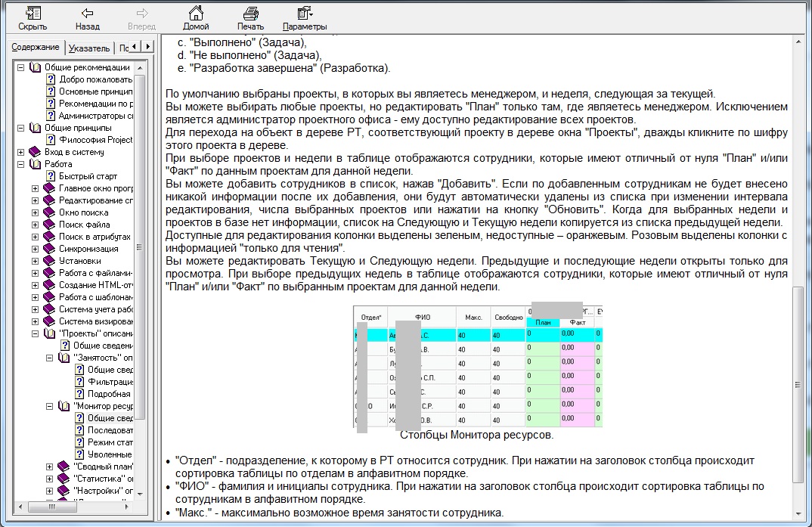Open the Добро пожаловать topic
812x527 pixels.
(x=96, y=79)
